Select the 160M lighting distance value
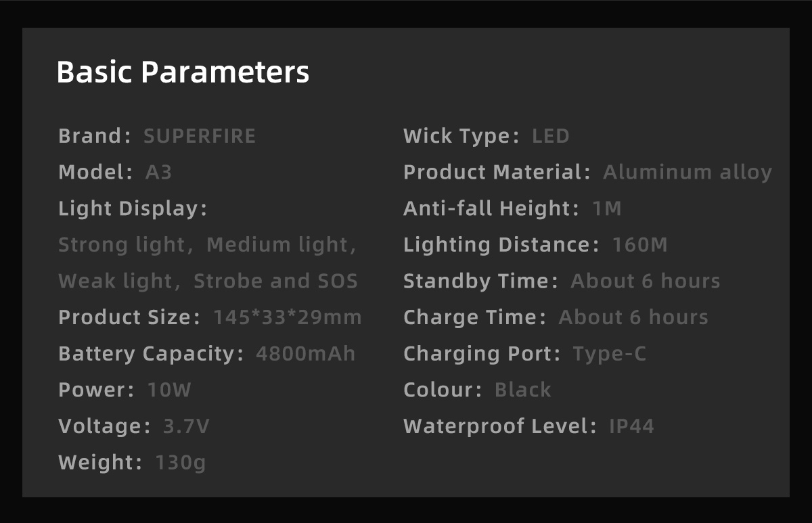This screenshot has width=812, height=523. pyautogui.click(x=640, y=245)
